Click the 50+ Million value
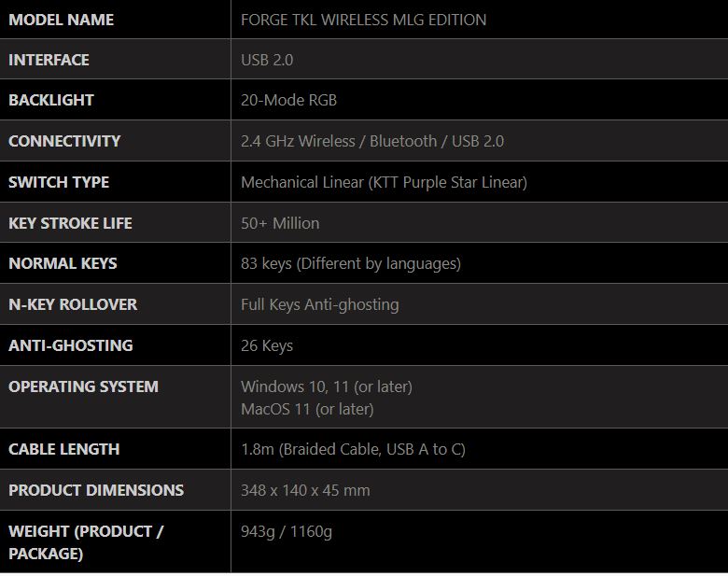The width and height of the screenshot is (728, 576). pyautogui.click(x=280, y=223)
